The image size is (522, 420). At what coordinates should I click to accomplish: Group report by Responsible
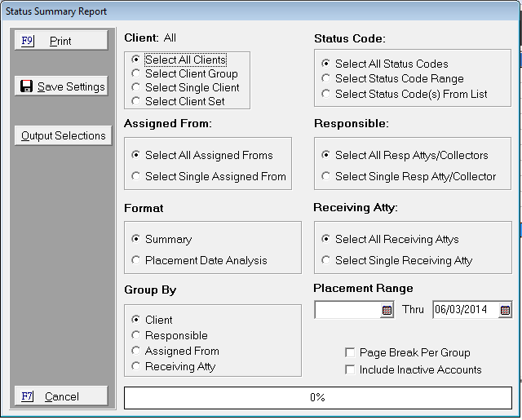pos(136,335)
